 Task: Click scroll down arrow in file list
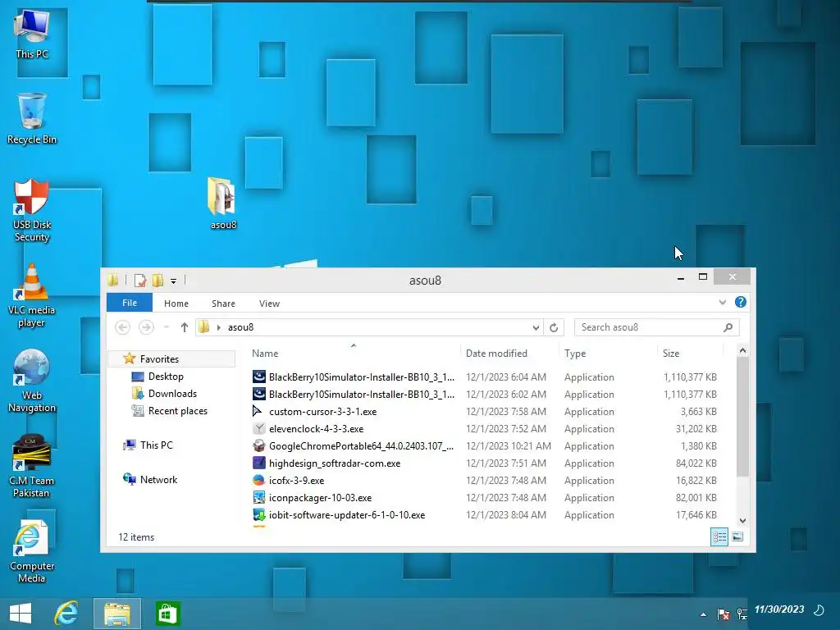tap(742, 521)
